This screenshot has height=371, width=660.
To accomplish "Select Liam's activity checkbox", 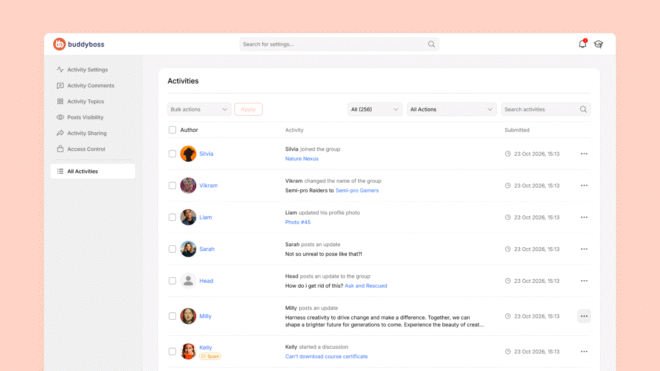I will (x=172, y=217).
